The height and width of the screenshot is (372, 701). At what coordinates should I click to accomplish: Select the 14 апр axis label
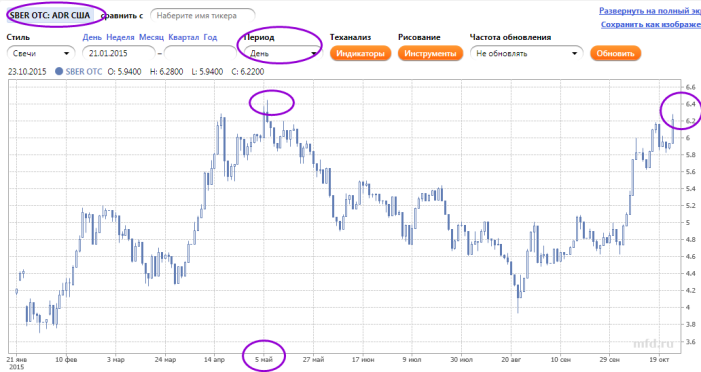tap(214, 359)
